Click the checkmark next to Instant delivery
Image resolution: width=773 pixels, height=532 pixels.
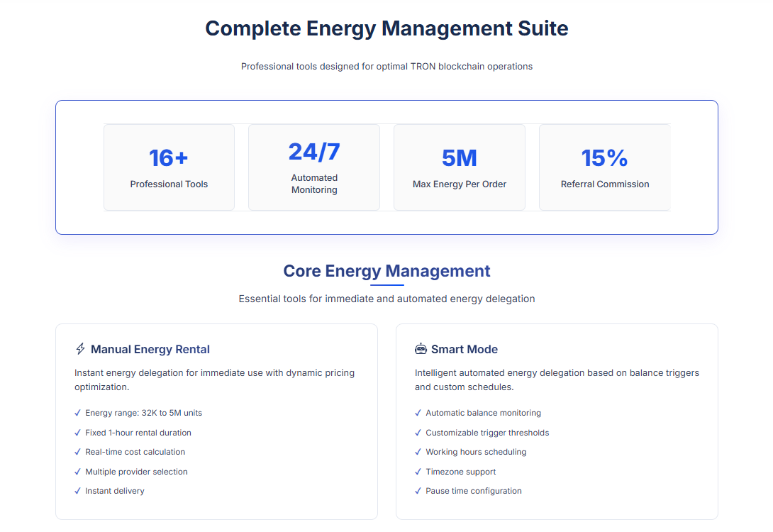[x=77, y=491]
